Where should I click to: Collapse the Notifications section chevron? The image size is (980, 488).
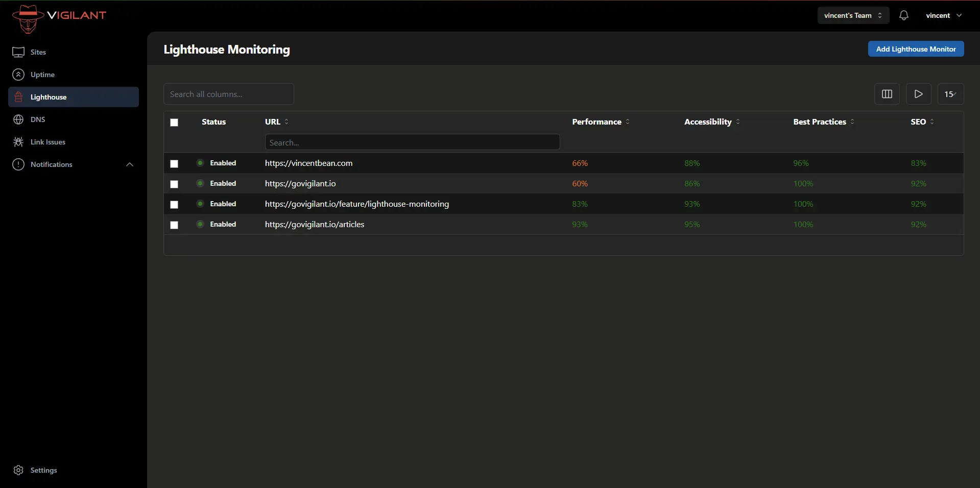tap(130, 164)
